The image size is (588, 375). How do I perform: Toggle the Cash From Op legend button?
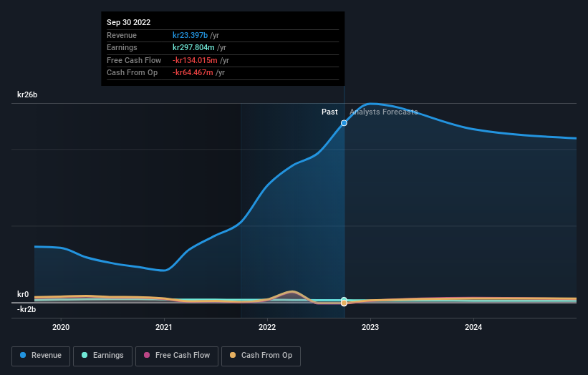(261, 356)
